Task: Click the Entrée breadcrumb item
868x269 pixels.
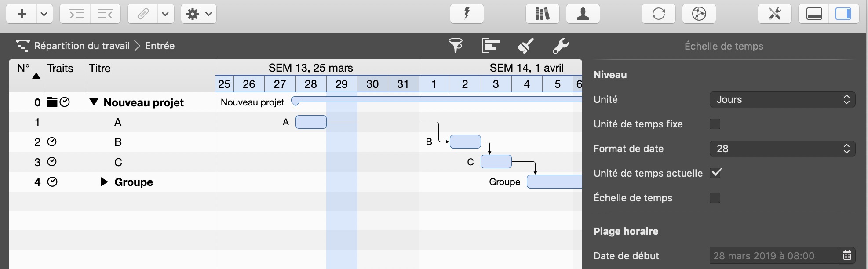Action: pyautogui.click(x=160, y=46)
